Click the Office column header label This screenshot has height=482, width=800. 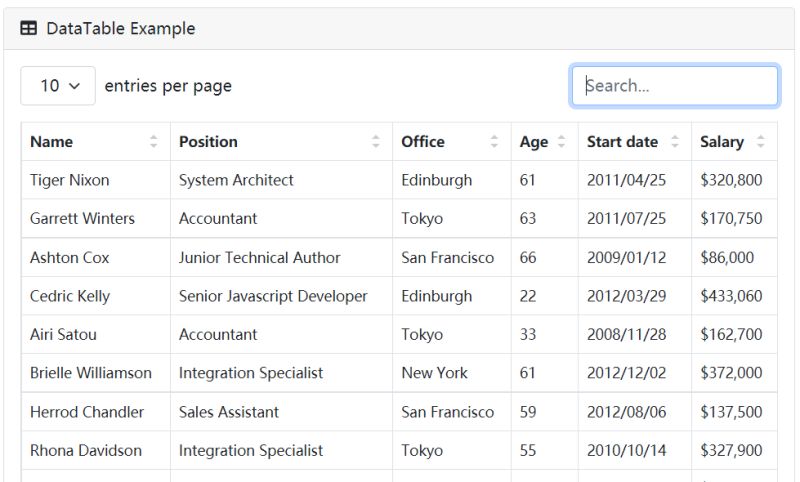pos(423,142)
